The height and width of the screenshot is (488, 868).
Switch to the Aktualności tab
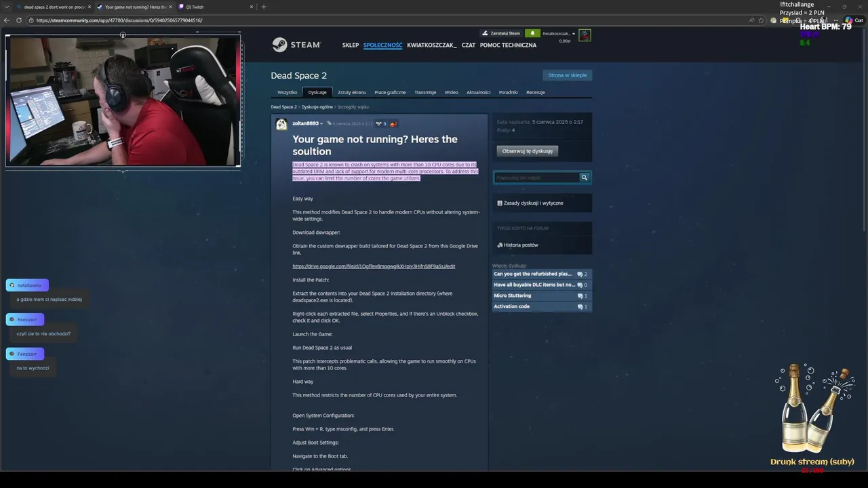[x=479, y=92]
